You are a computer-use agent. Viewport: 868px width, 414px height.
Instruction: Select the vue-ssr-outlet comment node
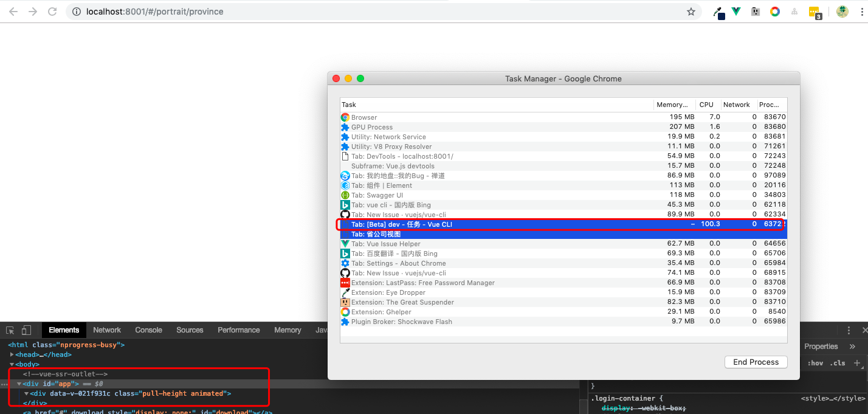[x=65, y=374]
